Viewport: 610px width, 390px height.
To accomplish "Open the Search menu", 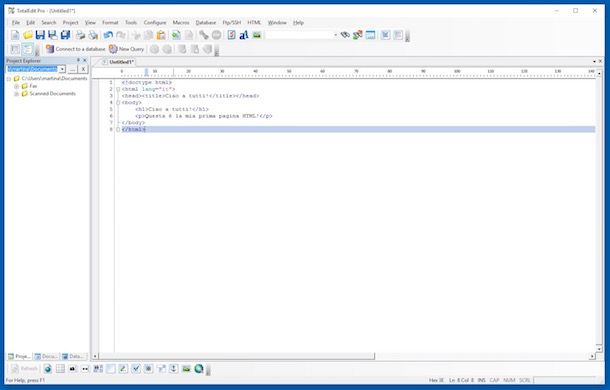I will pyautogui.click(x=49, y=23).
